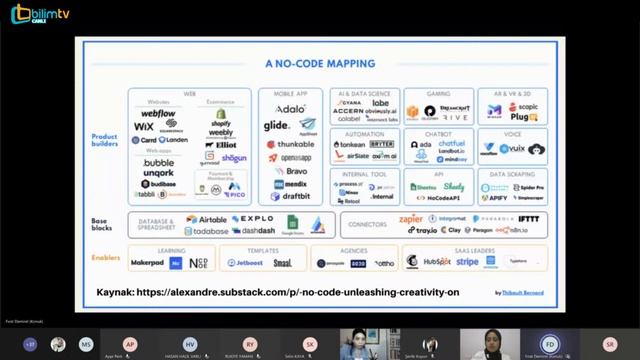
Task: Select the AP participant avatar
Action: (x=130, y=344)
